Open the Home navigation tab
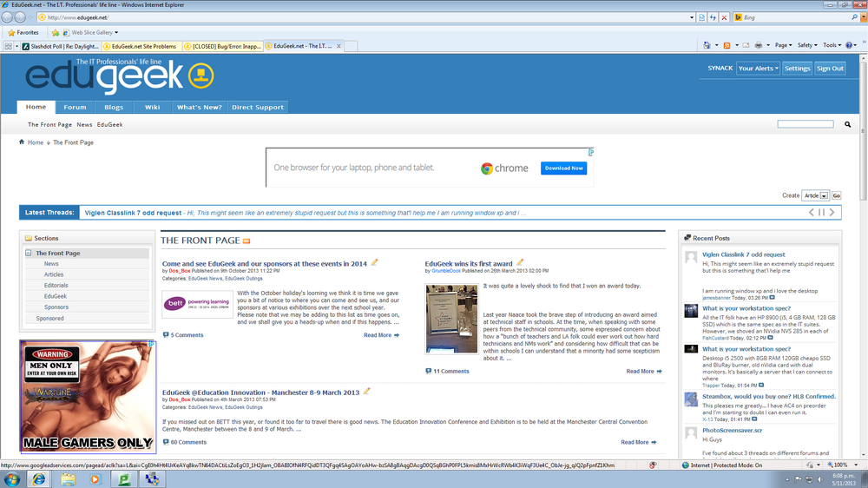 coord(36,107)
